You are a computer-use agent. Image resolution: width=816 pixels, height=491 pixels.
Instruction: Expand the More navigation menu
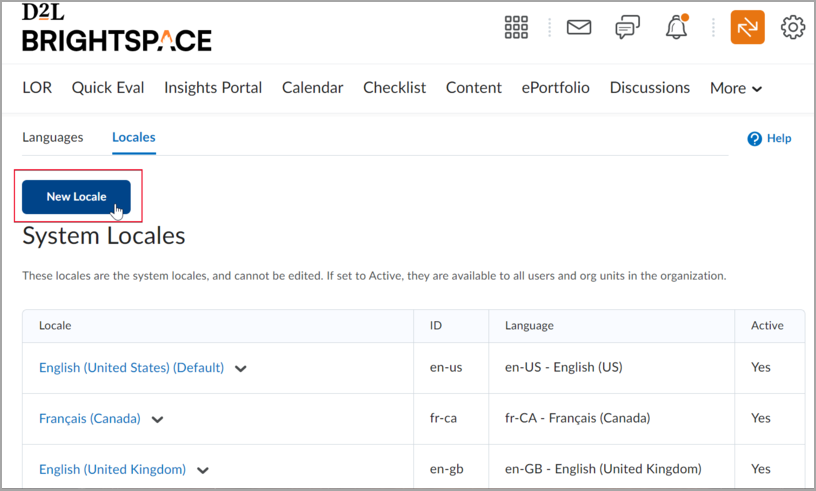(736, 88)
